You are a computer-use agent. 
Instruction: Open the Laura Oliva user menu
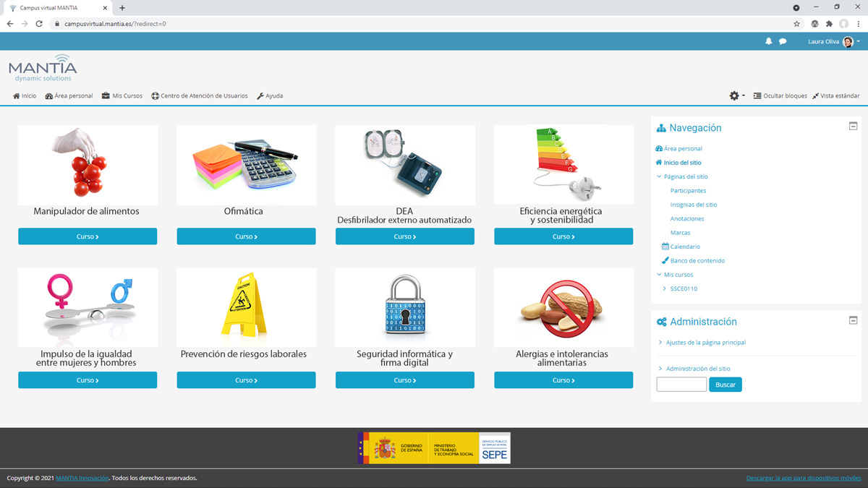(x=833, y=42)
